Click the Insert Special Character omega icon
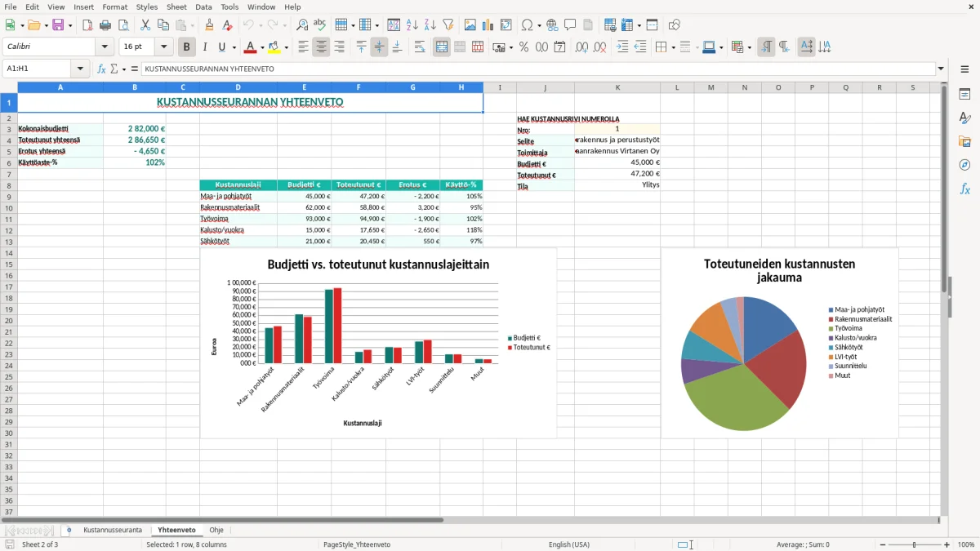 coord(528,25)
